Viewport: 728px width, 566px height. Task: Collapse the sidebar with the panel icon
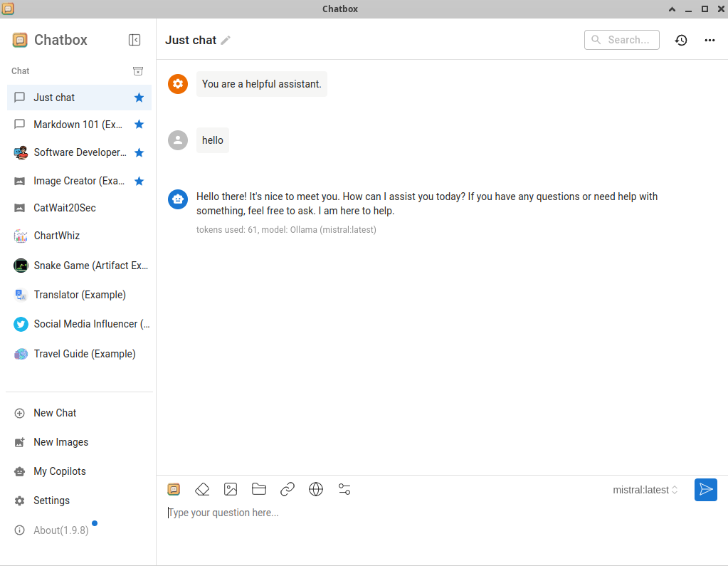(134, 40)
